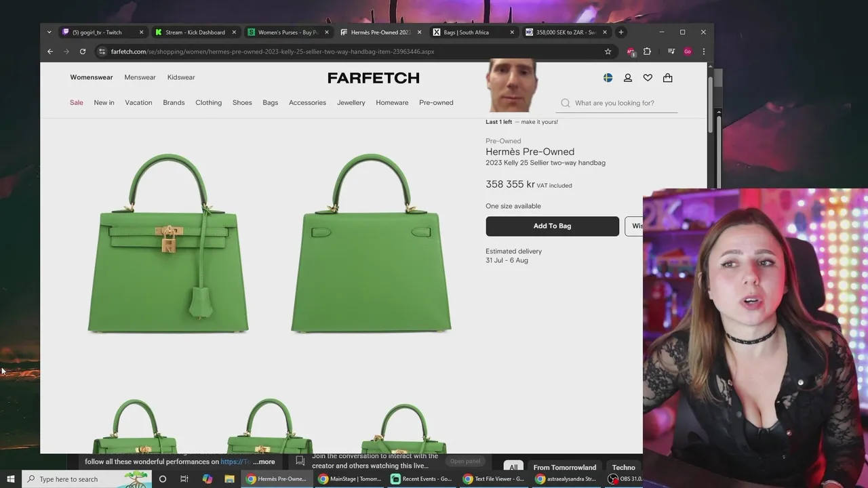Switch to the Bags | South Africa tab

click(473, 32)
